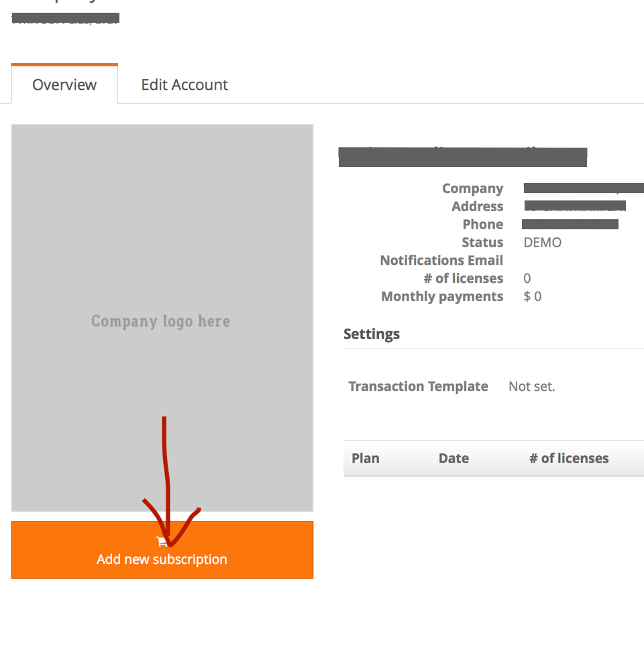Click the Phone field label
This screenshot has width=644, height=657.
[482, 225]
